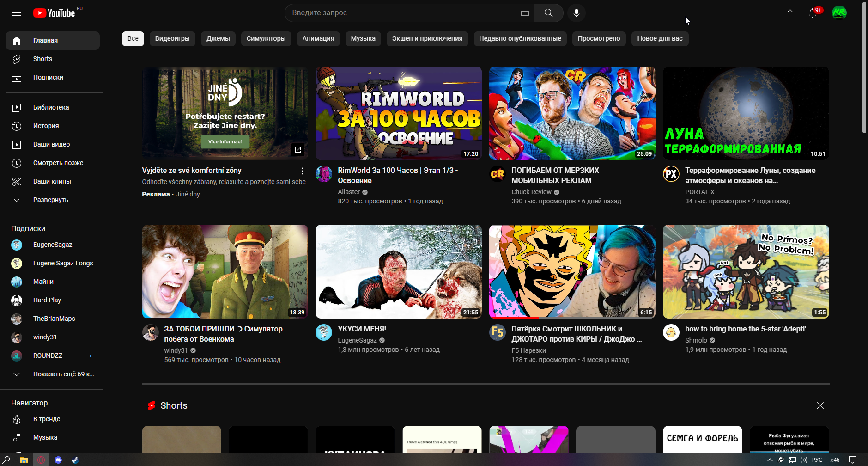
Task: Play ЛУНА ТЕРРАФОРМИРОВАННАЯ thumbnail
Action: [746, 113]
